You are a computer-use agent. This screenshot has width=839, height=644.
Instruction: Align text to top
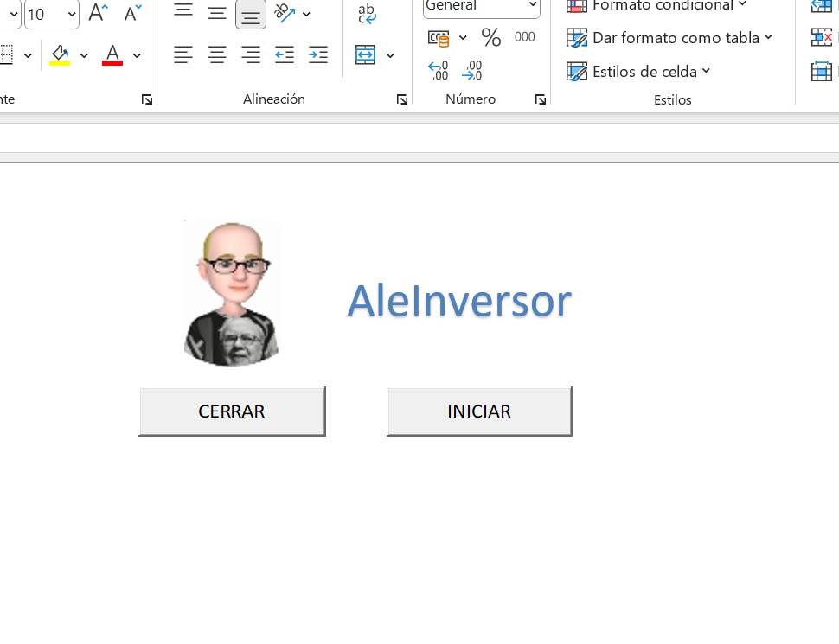click(183, 12)
